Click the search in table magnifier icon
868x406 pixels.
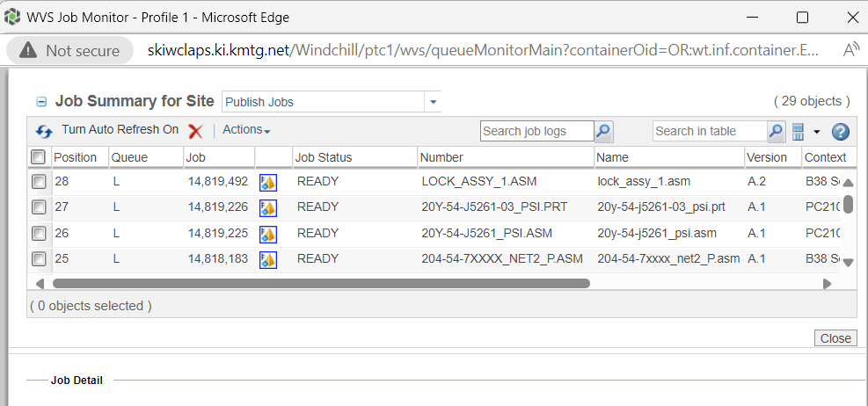pyautogui.click(x=776, y=131)
